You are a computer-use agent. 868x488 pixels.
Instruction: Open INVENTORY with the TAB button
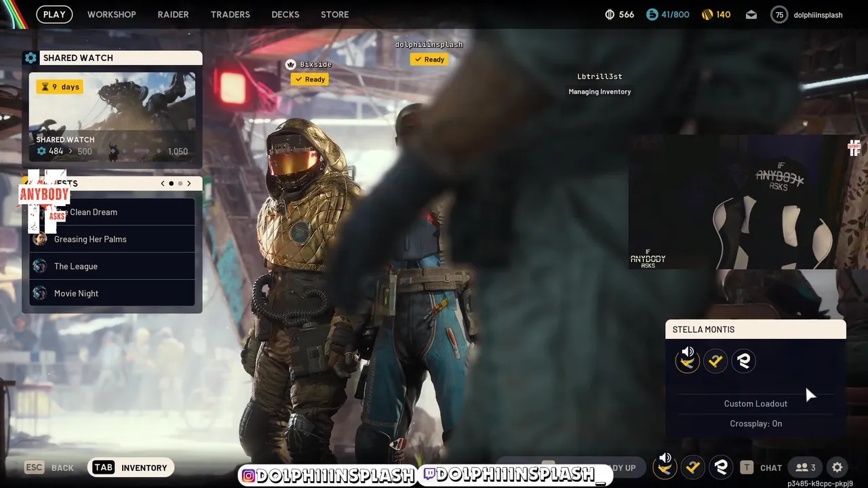click(131, 468)
